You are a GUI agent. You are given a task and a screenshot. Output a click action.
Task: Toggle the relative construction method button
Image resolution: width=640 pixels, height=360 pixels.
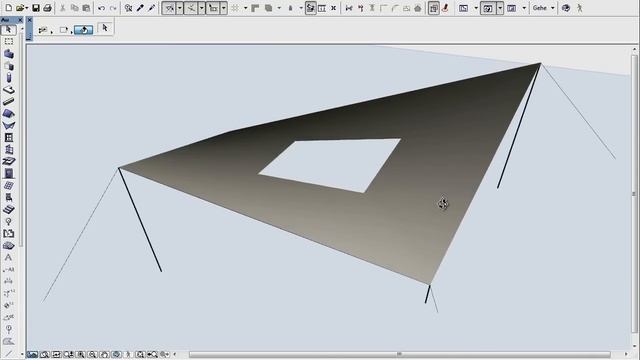(213, 8)
